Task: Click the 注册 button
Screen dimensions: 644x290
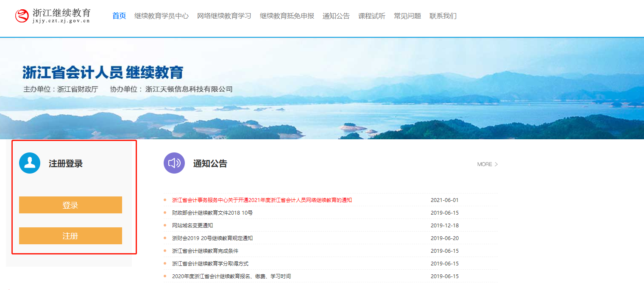Action: [70, 236]
